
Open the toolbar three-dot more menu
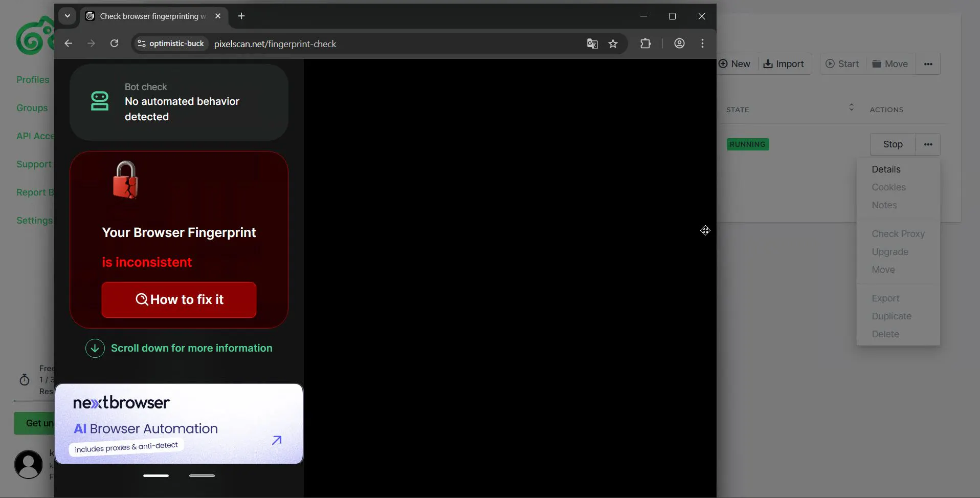click(928, 64)
